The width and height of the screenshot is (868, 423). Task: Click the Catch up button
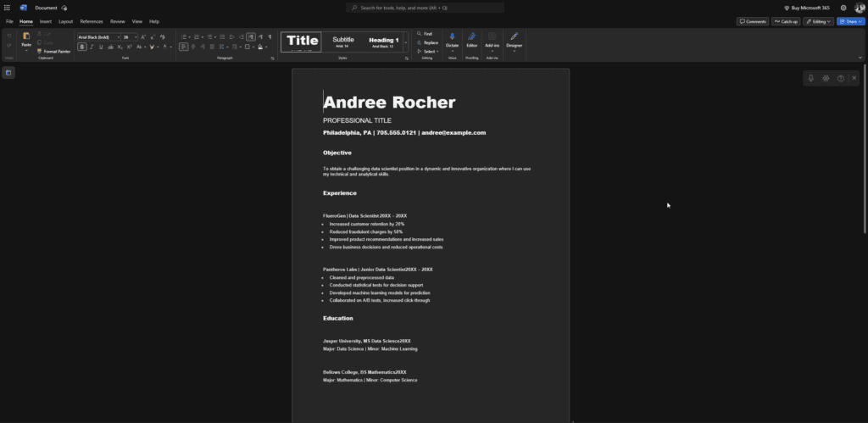click(x=785, y=21)
